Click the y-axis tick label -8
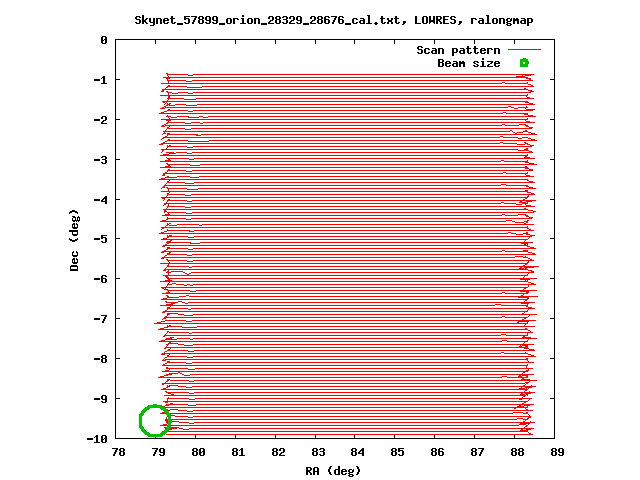640x480 pixels. [x=100, y=359]
